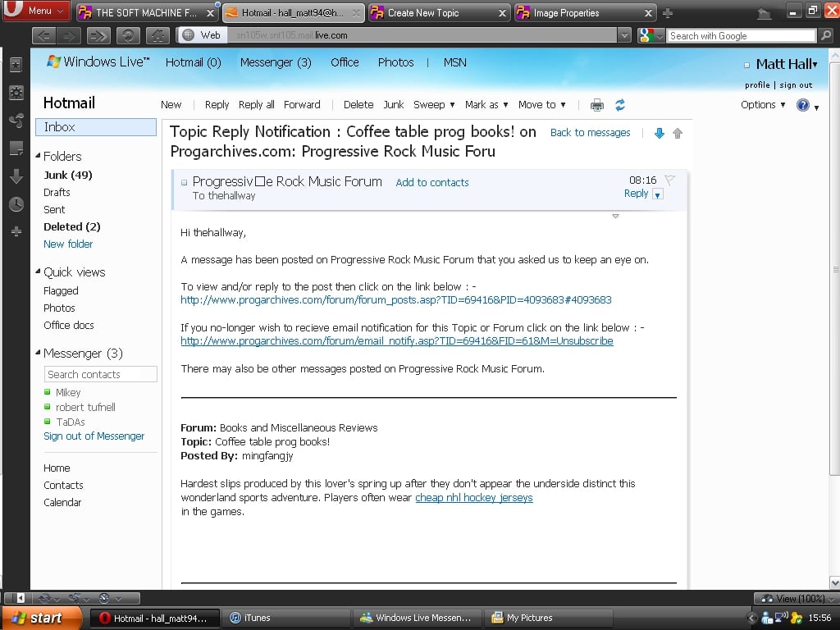
Task: Open the Reply options dropdown arrow
Action: [658, 194]
